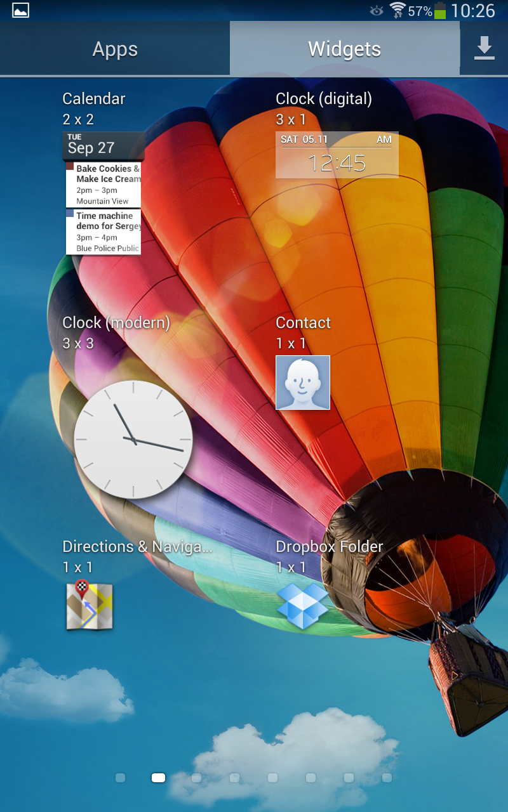The height and width of the screenshot is (812, 508).
Task: Switch to the Apps tab
Action: (x=115, y=49)
